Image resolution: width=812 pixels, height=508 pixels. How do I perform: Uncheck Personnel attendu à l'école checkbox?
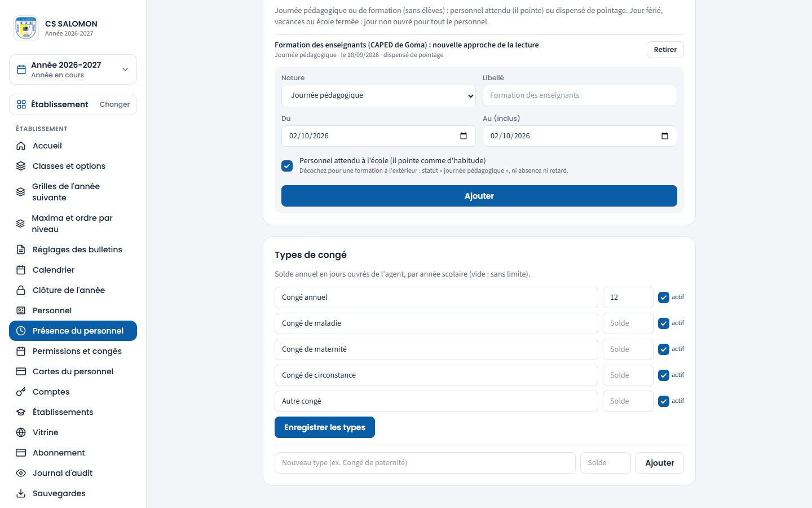287,166
